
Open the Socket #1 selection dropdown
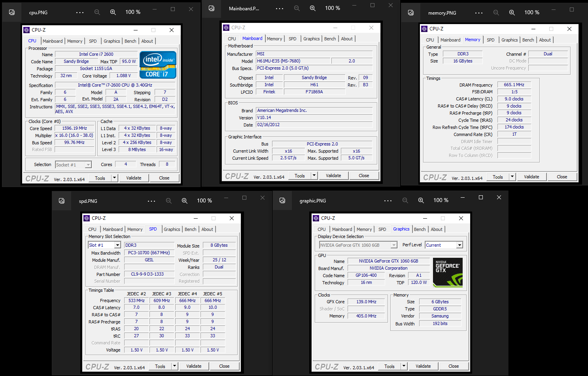click(73, 164)
